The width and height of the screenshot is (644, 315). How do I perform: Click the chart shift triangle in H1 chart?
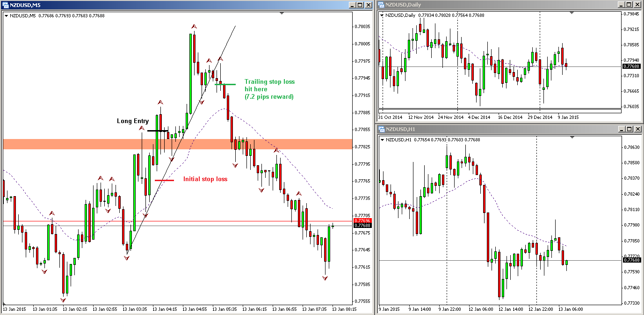click(571, 138)
